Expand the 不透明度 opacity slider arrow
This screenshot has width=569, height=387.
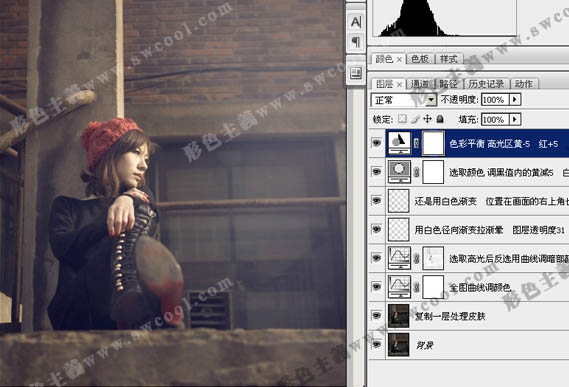pyautogui.click(x=515, y=99)
